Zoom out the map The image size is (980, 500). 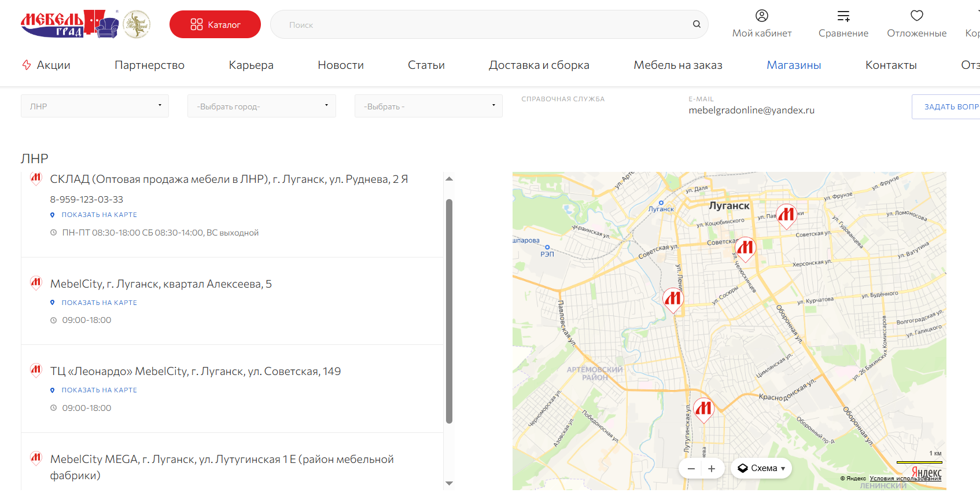691,469
